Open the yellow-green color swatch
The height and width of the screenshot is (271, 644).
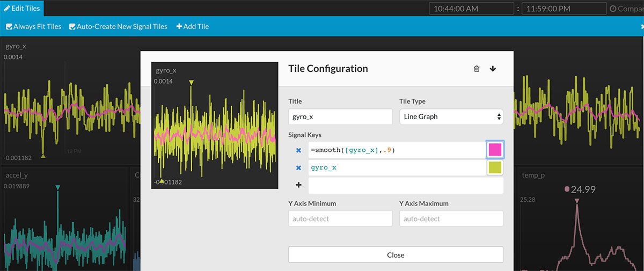pyautogui.click(x=495, y=168)
